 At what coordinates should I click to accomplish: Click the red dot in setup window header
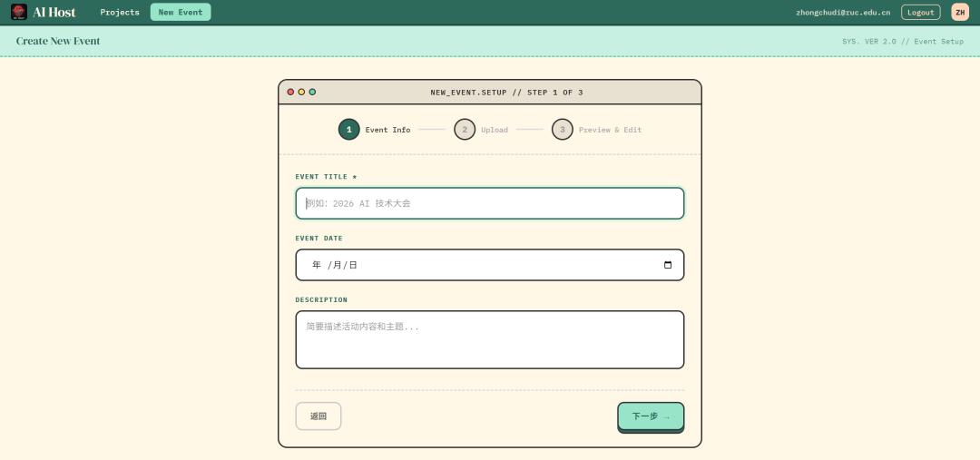point(290,92)
